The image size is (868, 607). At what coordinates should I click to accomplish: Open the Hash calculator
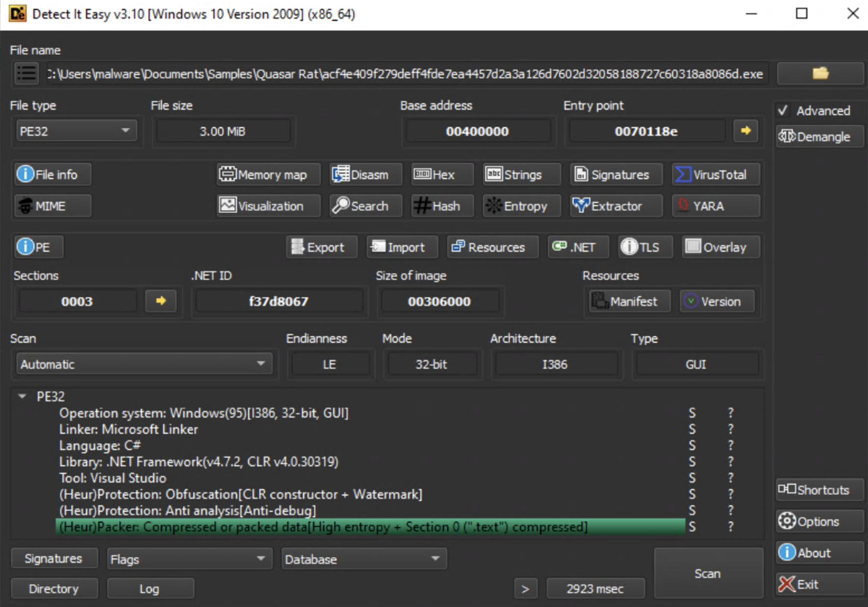442,206
